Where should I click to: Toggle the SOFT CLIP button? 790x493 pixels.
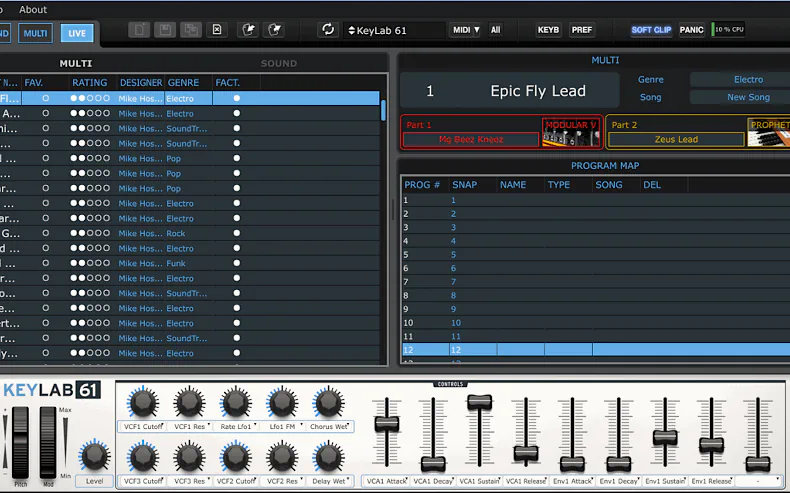tap(651, 30)
